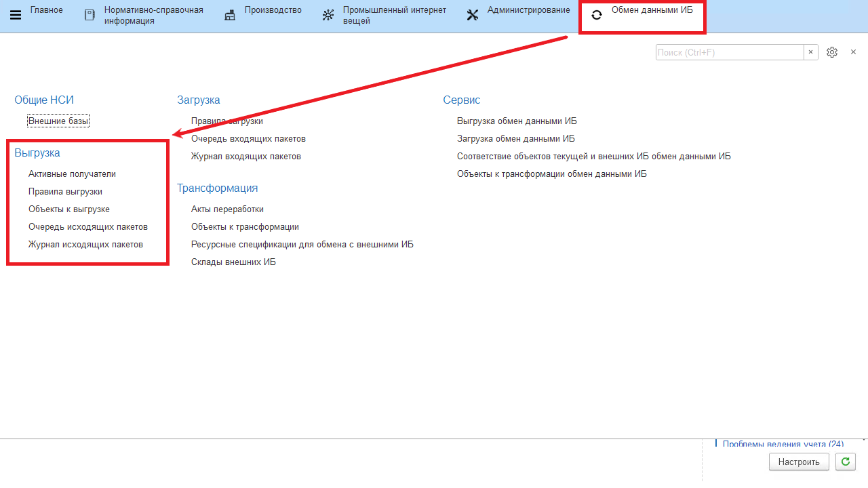868x488 pixels.
Task: Open Активные получатели list
Action: (72, 174)
